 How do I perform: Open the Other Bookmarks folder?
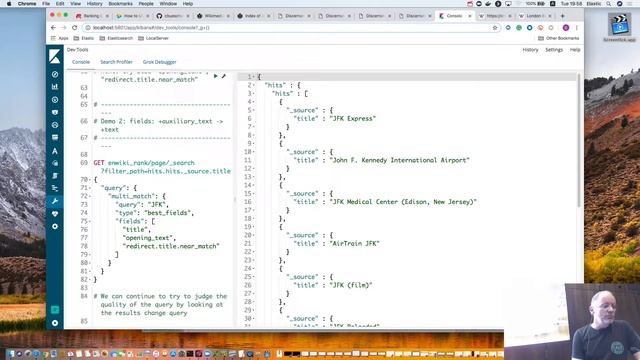pos(558,38)
